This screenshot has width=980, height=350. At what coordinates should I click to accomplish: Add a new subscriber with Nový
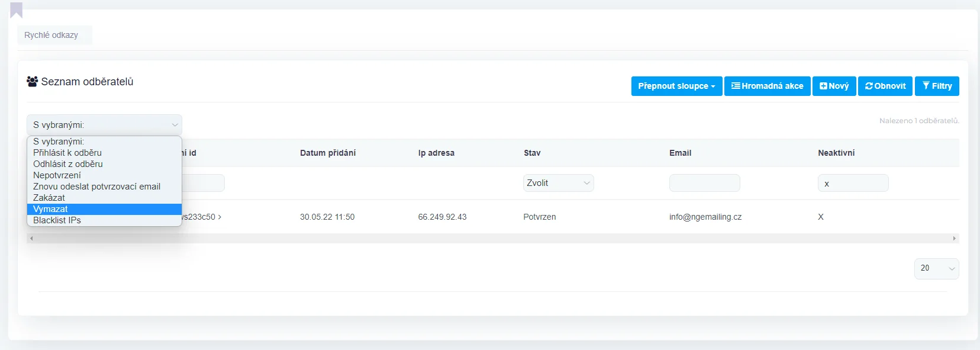(x=834, y=86)
